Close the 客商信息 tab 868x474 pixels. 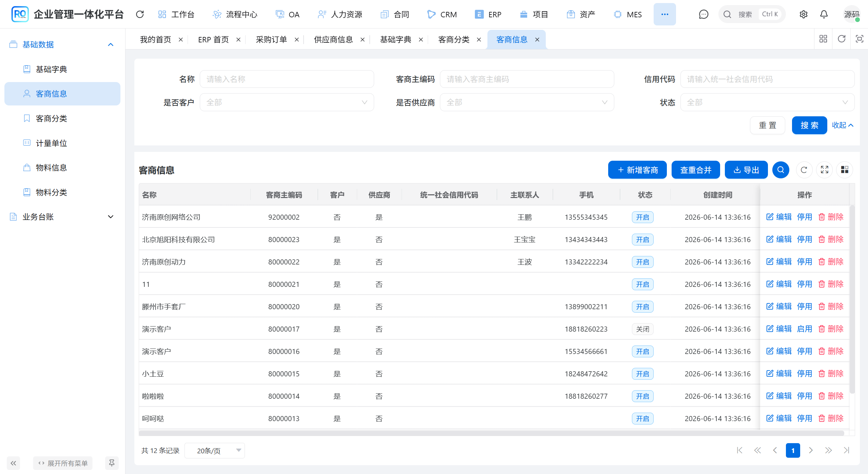[x=537, y=40]
